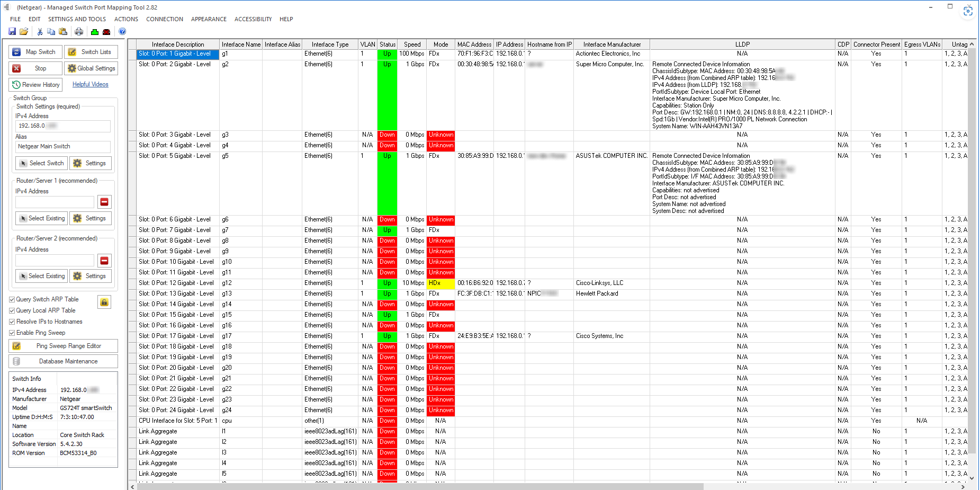
Task: Click the Alias field containing Netgear Main Switch
Action: coord(63,146)
